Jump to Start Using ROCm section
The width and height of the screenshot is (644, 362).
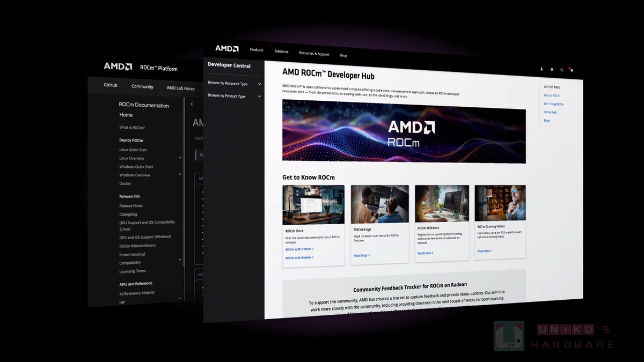(554, 104)
